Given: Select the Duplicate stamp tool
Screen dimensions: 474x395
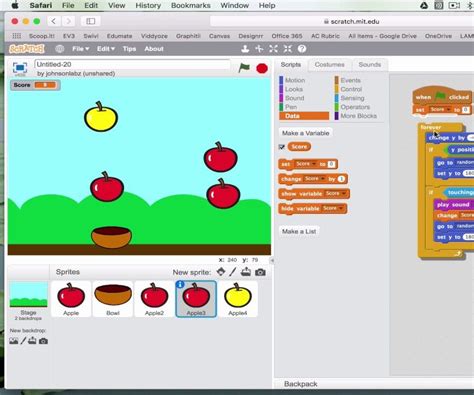Looking at the screenshot, I should 245,49.
